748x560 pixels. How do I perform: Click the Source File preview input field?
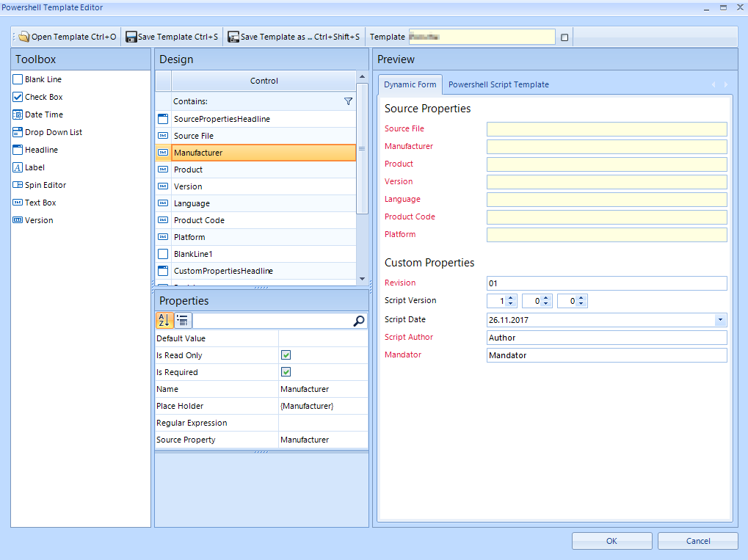(x=607, y=128)
